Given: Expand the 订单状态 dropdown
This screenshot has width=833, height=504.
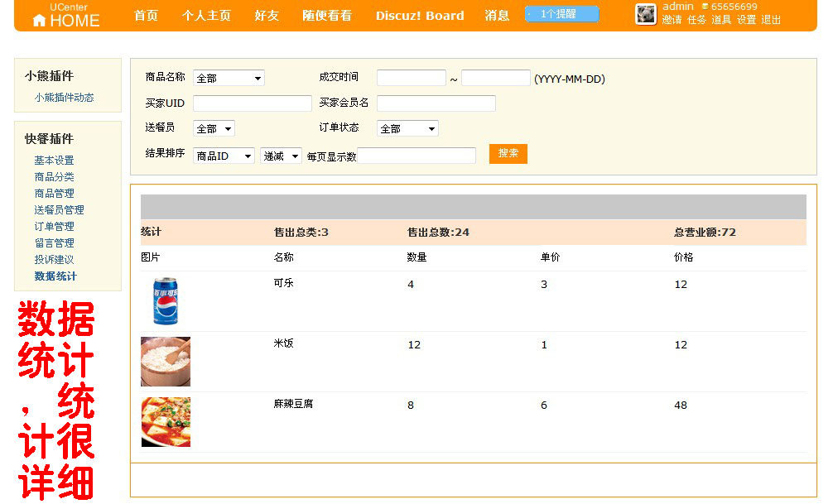Looking at the screenshot, I should point(407,128).
